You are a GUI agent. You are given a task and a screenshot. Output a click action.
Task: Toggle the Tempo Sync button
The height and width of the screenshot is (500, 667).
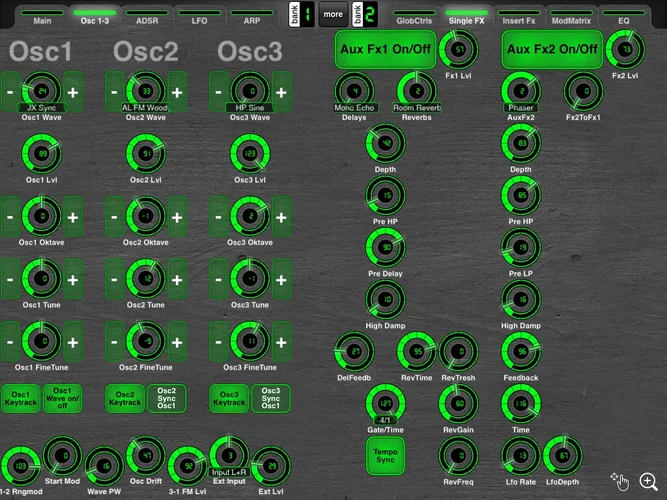point(385,456)
